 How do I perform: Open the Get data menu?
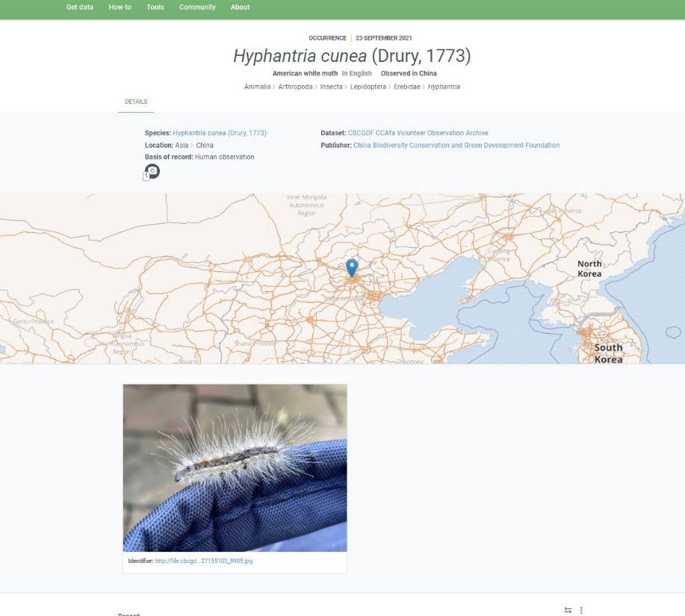tap(80, 7)
